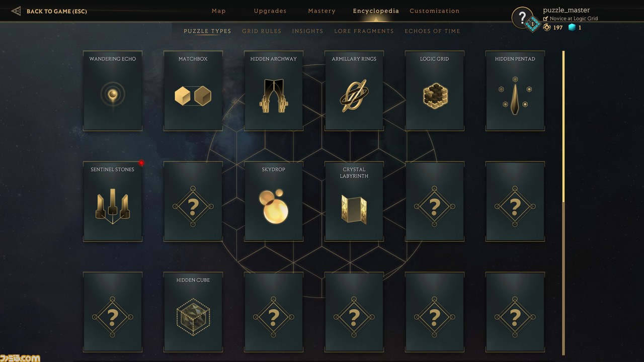Open the Hidden Pentad card
Viewport: 644px width, 362px height.
(x=515, y=90)
